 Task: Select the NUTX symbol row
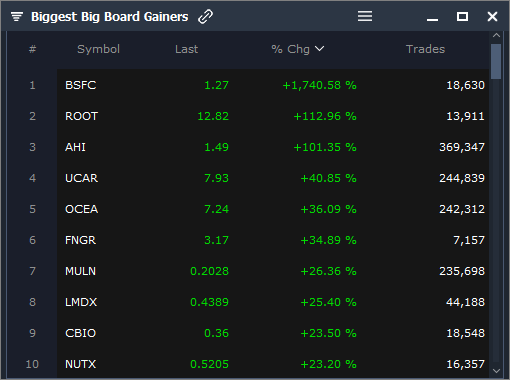click(273, 364)
